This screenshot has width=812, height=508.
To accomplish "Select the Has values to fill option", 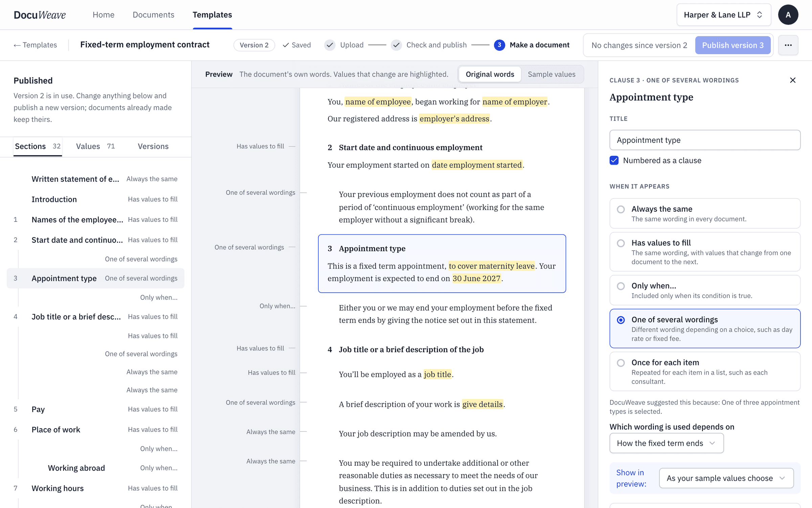I will (705, 252).
